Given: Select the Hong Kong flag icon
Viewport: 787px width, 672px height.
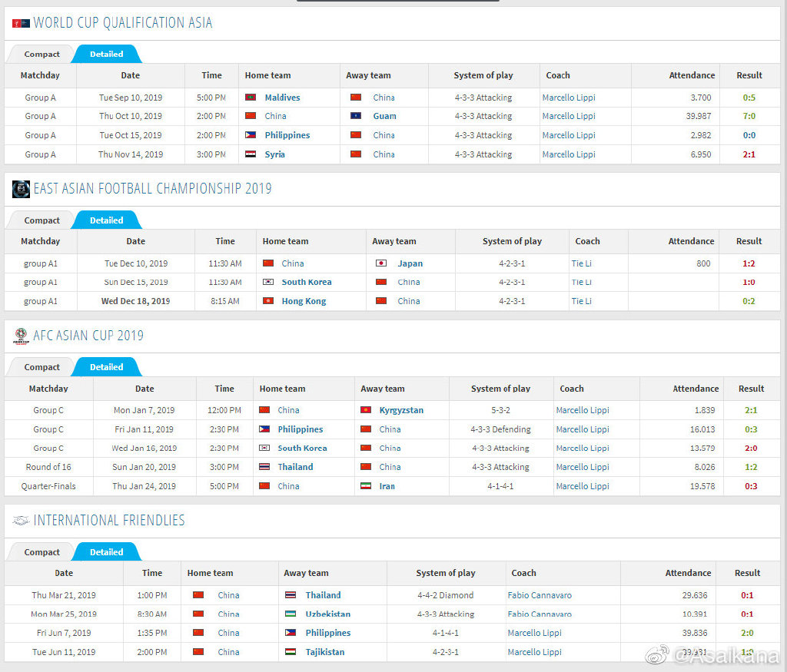Looking at the screenshot, I should click(268, 300).
